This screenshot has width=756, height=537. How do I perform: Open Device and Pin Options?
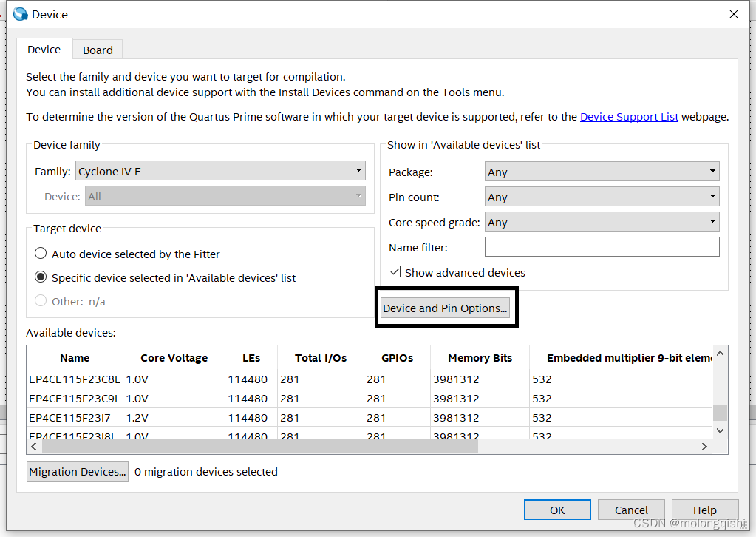tap(445, 308)
